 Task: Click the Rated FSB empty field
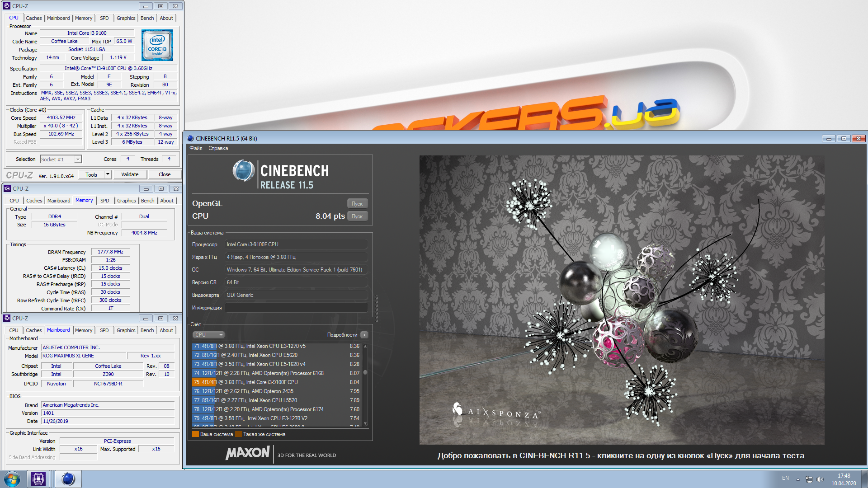pos(61,142)
